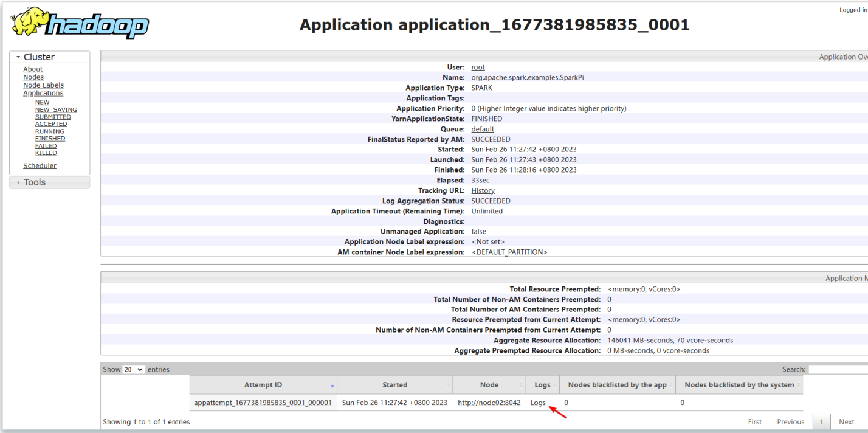Open appattempt_1677381985835_0001_000001 link
This screenshot has height=433, width=868.
click(x=263, y=403)
